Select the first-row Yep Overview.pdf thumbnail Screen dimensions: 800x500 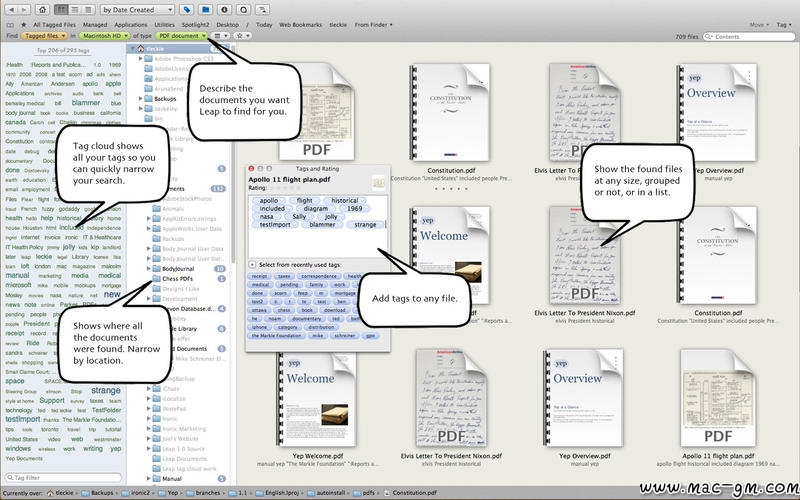coord(717,112)
